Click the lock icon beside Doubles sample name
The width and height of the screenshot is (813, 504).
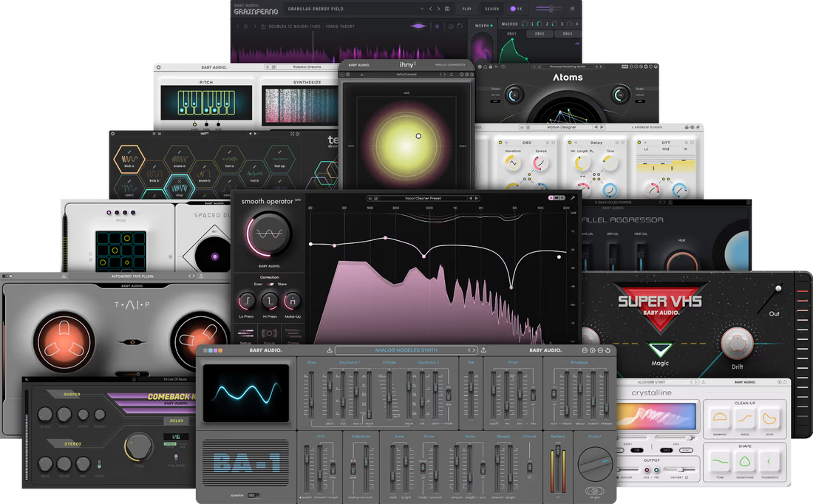263,26
